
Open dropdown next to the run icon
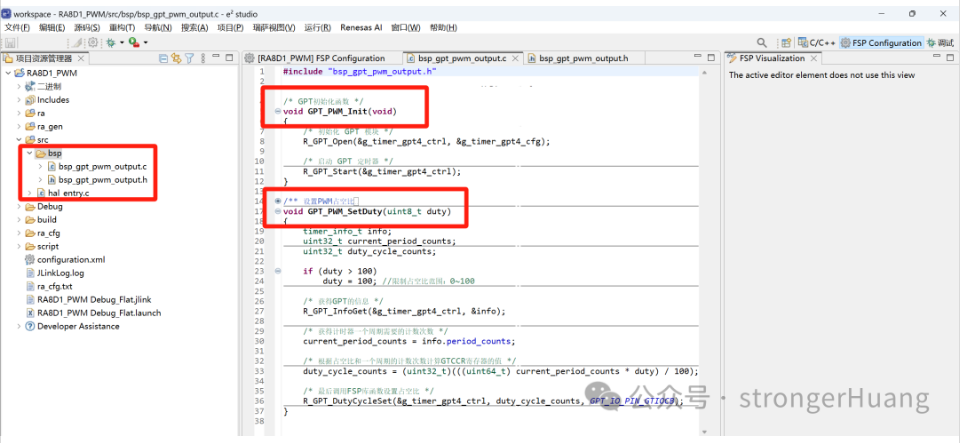146,42
